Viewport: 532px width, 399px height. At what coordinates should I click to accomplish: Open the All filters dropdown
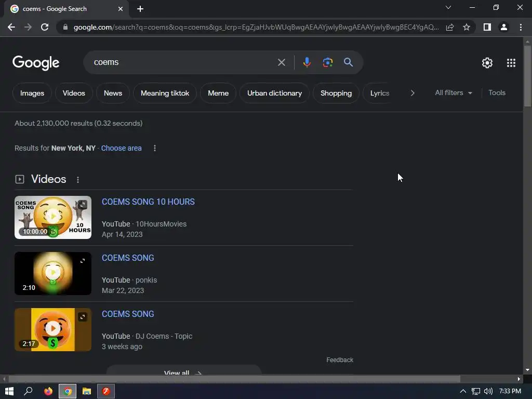click(x=453, y=92)
